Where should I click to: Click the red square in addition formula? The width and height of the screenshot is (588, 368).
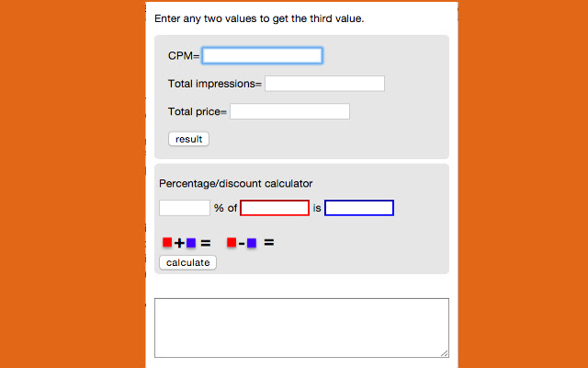[167, 243]
